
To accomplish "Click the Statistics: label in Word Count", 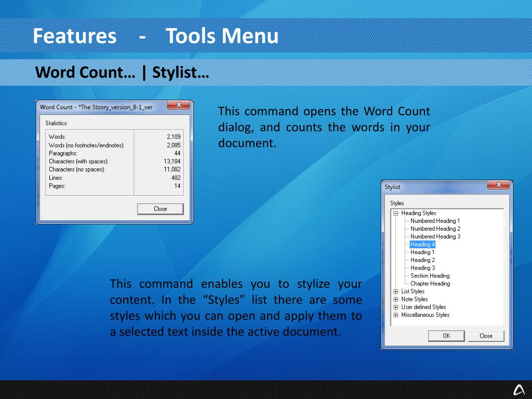I will (x=56, y=123).
